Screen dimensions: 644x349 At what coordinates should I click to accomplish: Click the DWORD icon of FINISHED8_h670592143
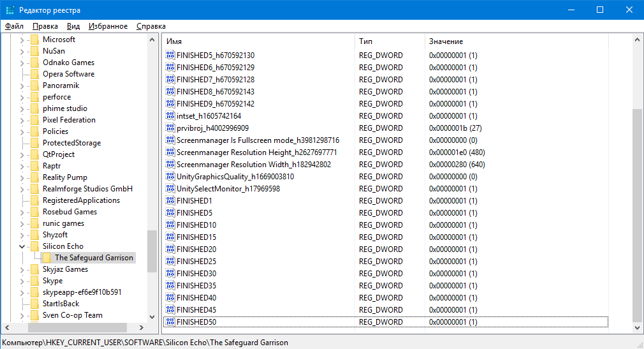coord(170,91)
